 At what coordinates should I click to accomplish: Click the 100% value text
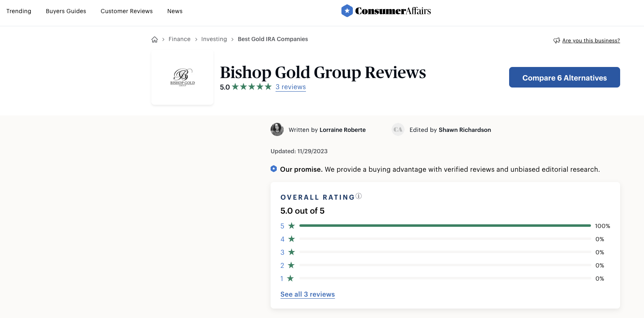point(602,226)
